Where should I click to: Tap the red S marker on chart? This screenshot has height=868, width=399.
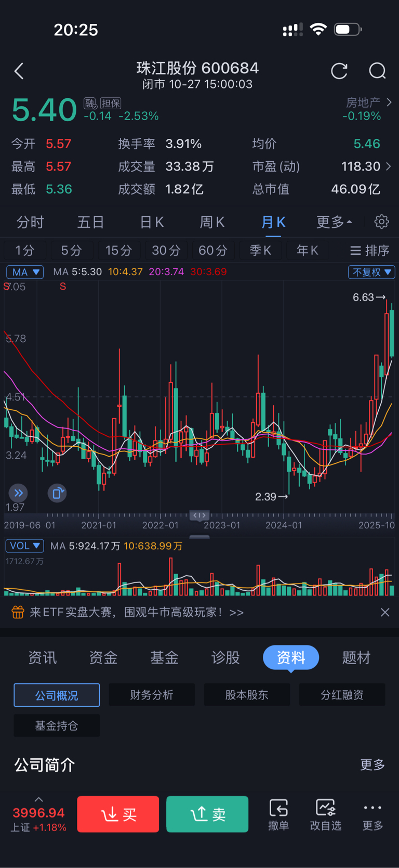coord(63,287)
